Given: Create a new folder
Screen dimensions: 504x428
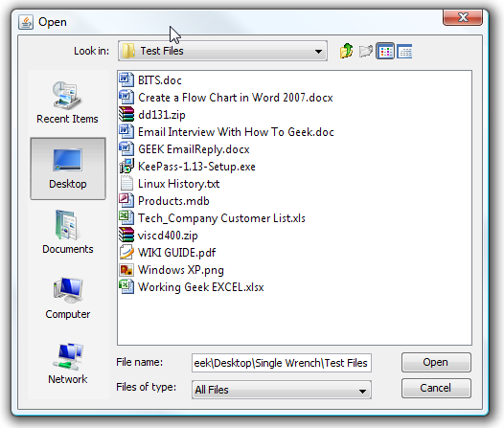Looking at the screenshot, I should click(x=366, y=51).
